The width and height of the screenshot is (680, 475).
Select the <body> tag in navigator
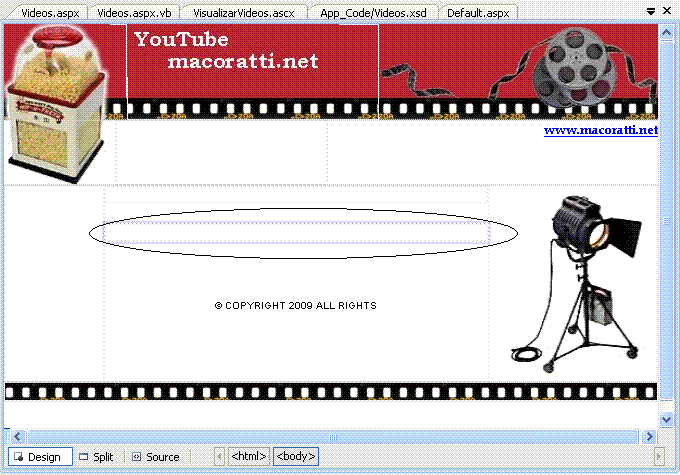point(296,456)
